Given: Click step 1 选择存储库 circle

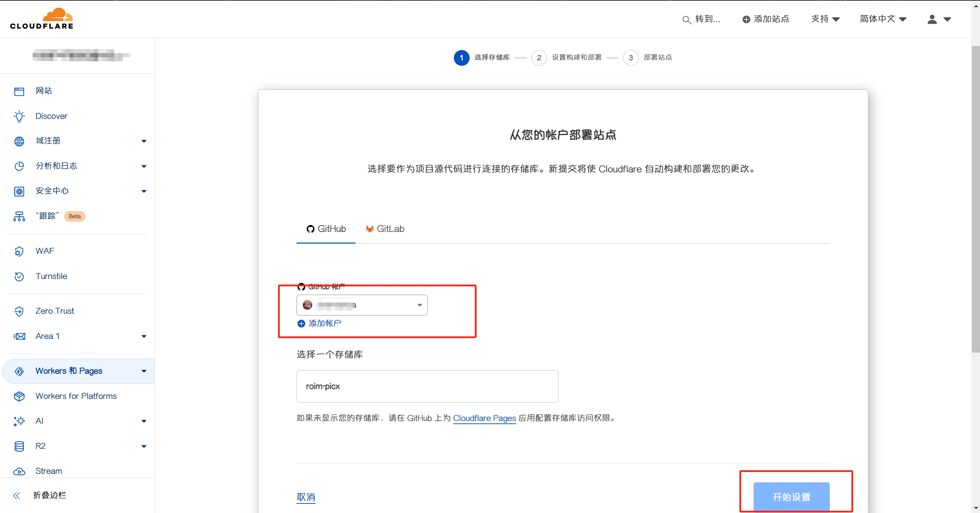Looking at the screenshot, I should pos(461,58).
